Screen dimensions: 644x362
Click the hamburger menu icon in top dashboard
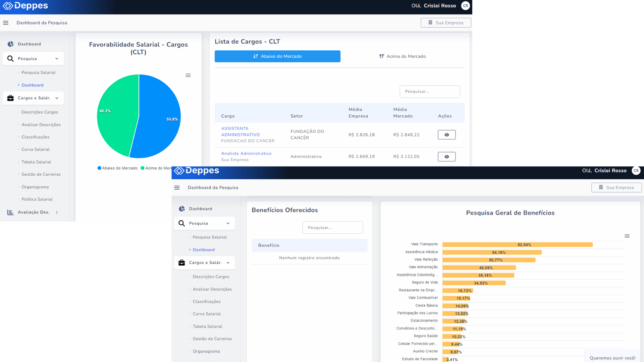pyautogui.click(x=6, y=23)
